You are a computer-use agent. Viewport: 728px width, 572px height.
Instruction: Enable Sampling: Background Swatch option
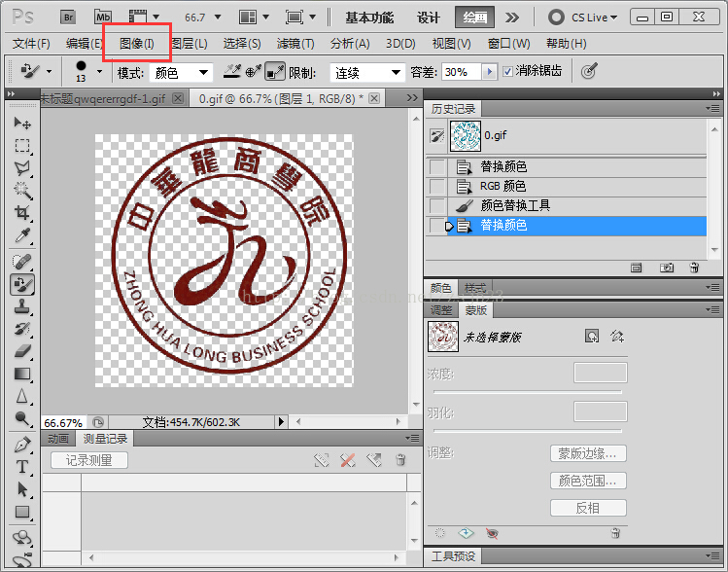point(275,72)
